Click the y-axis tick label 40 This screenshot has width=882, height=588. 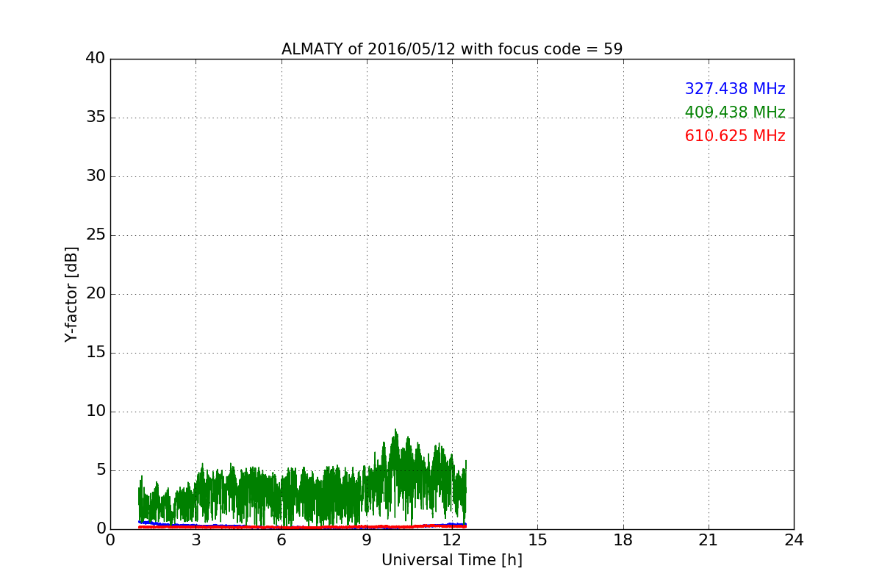(x=96, y=59)
